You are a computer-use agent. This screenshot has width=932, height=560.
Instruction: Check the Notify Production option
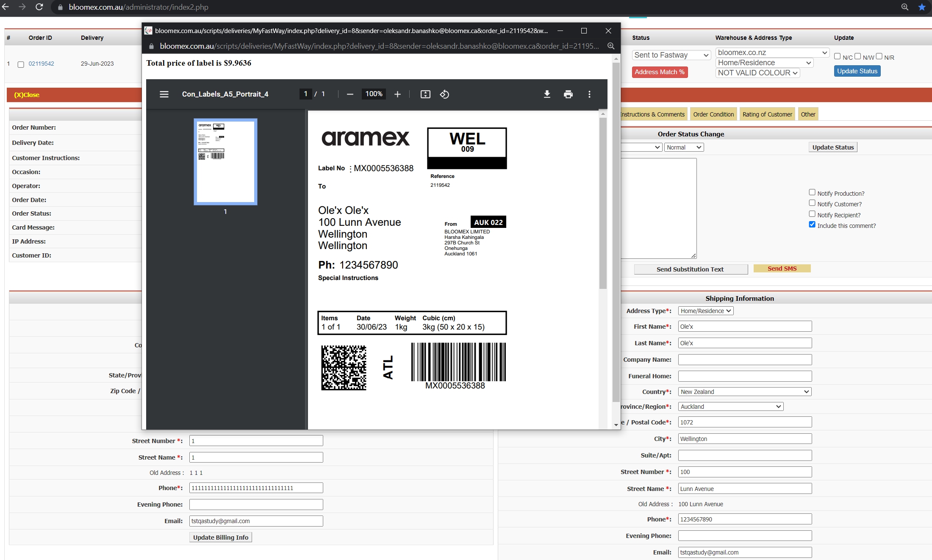click(x=812, y=192)
